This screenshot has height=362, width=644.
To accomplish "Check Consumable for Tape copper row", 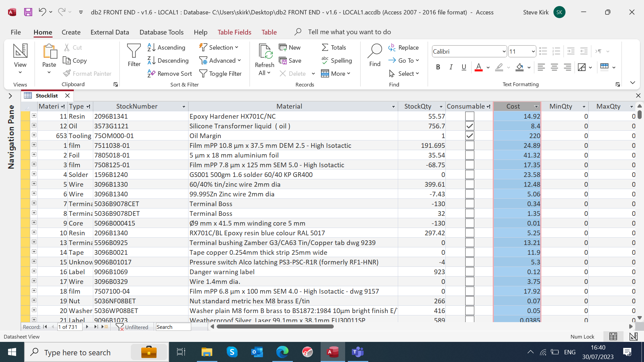I will coord(470,252).
